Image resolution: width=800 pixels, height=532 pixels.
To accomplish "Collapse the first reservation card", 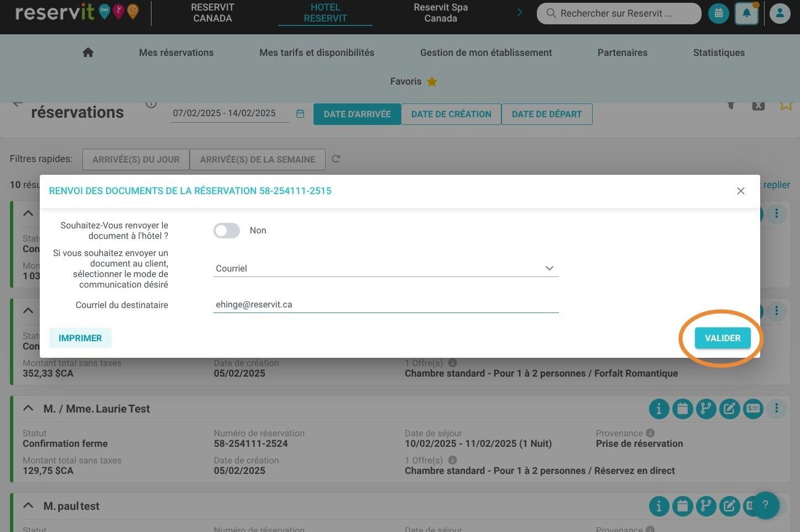I will tap(28, 213).
